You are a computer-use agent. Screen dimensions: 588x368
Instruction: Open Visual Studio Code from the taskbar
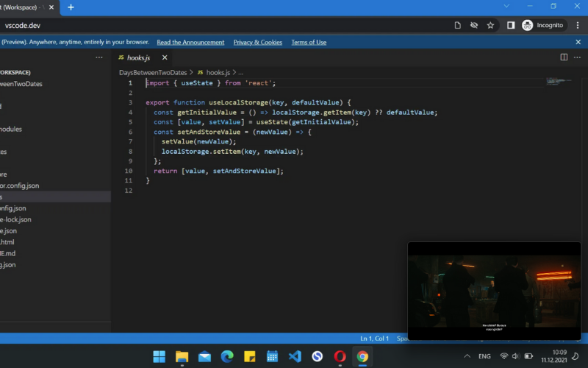coord(295,356)
